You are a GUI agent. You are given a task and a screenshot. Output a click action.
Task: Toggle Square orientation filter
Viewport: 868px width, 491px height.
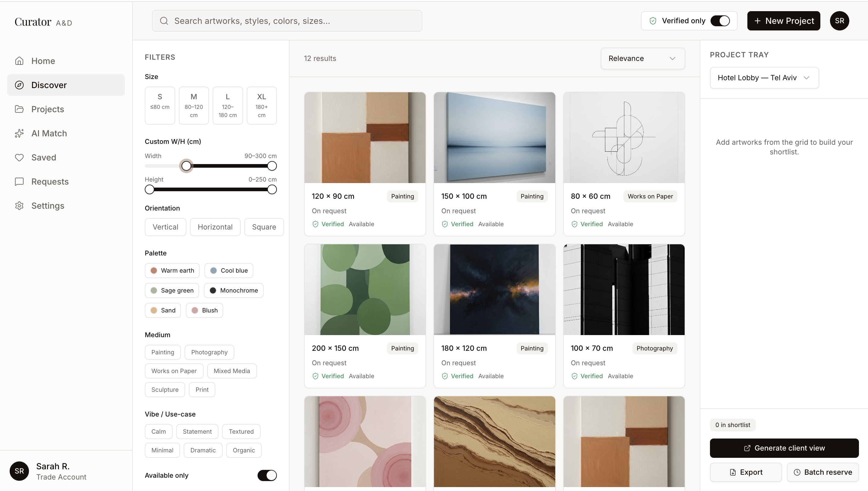tap(264, 227)
